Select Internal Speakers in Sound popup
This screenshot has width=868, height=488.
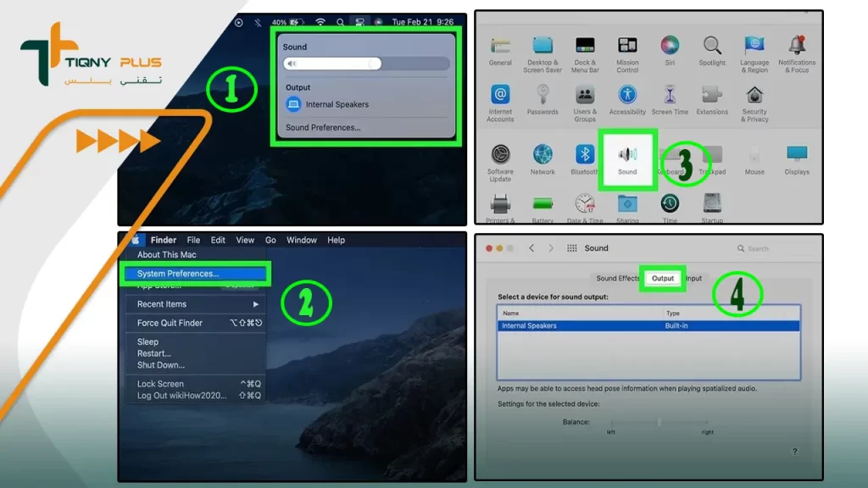(326, 104)
